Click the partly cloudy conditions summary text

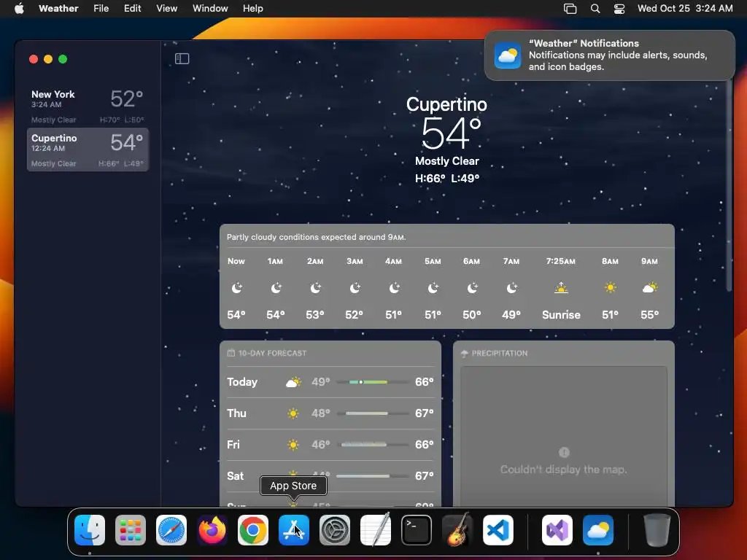click(317, 237)
